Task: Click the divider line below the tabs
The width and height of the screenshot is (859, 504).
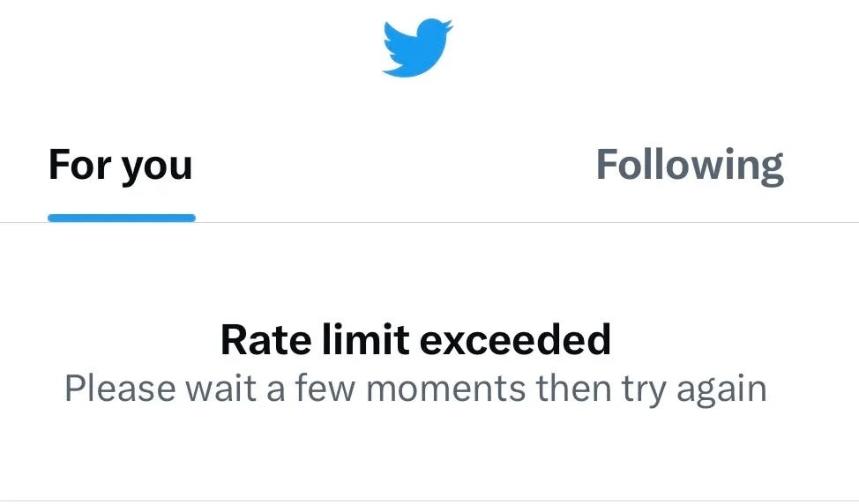Action: (x=429, y=223)
